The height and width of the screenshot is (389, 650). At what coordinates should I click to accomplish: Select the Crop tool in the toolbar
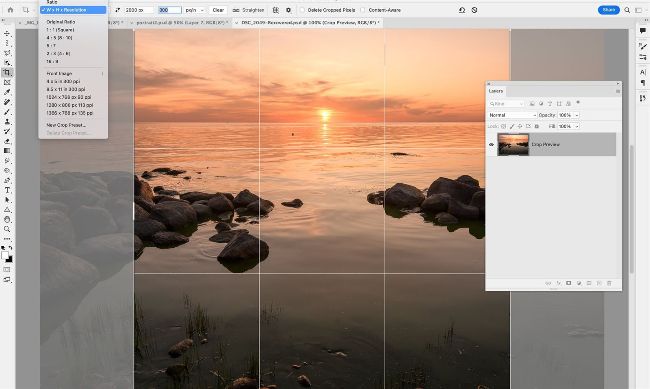click(x=7, y=73)
